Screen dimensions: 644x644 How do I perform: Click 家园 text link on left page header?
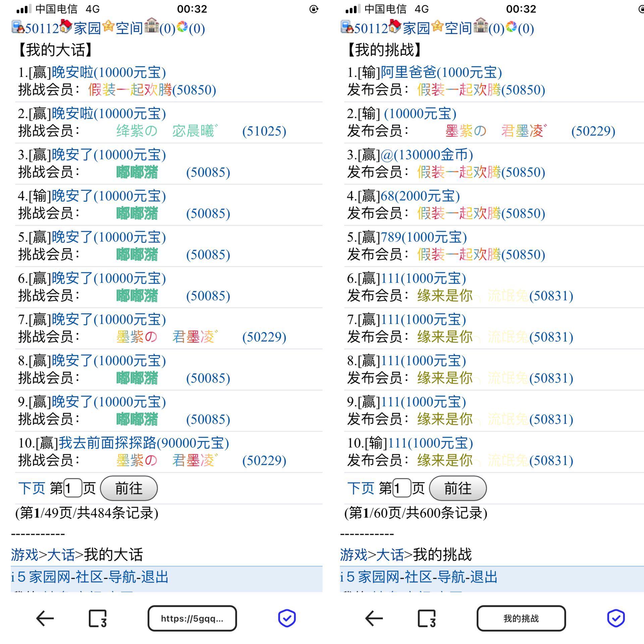click(x=87, y=28)
